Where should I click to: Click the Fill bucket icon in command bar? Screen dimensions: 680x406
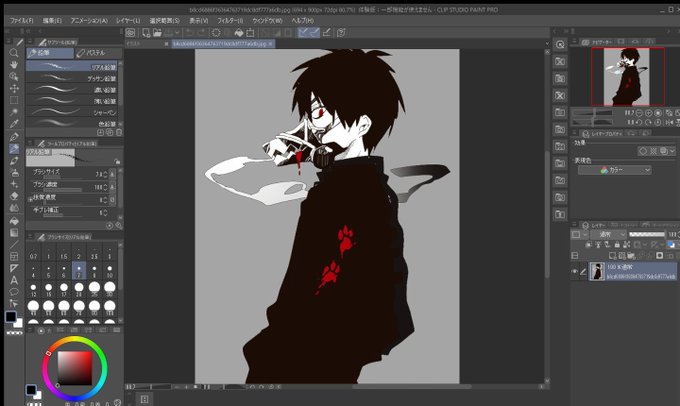click(239, 33)
